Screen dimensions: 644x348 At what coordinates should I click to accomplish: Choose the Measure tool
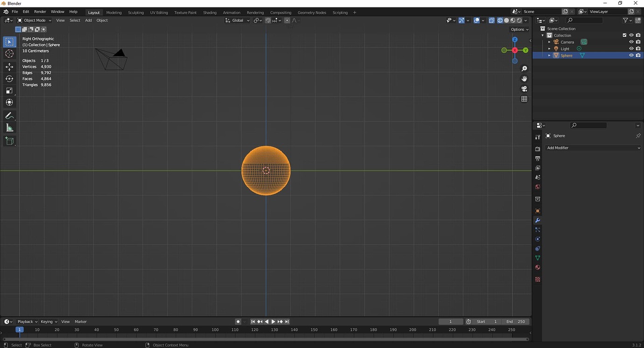click(x=9, y=127)
